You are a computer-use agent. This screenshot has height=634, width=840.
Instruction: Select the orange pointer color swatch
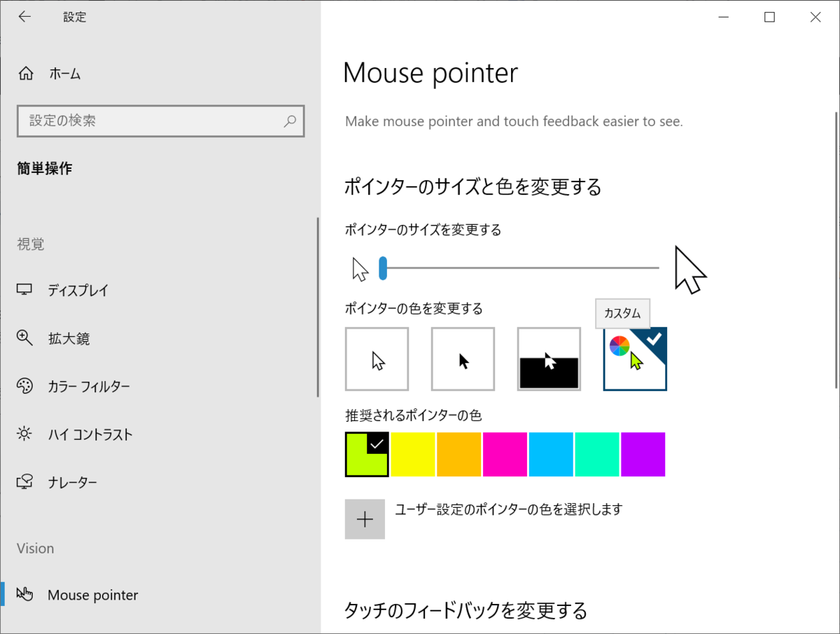coord(459,455)
